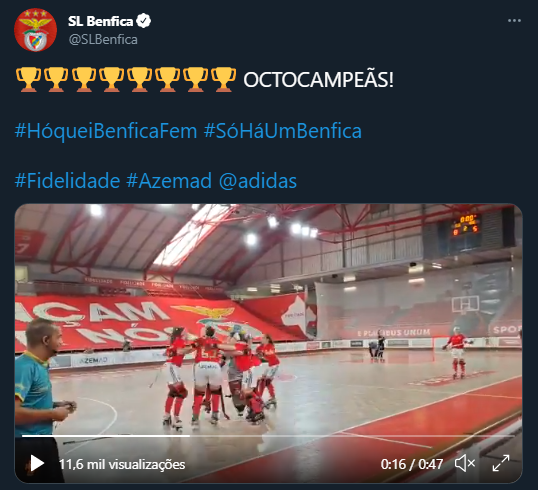The height and width of the screenshot is (490, 538).
Task: Open the #SóHáUmBenfica hashtag
Action: point(283,131)
